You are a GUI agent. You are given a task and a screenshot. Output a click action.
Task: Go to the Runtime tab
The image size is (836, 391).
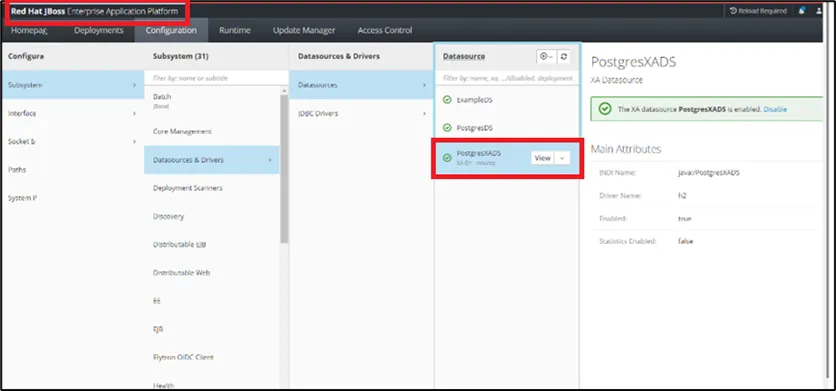[x=235, y=30]
